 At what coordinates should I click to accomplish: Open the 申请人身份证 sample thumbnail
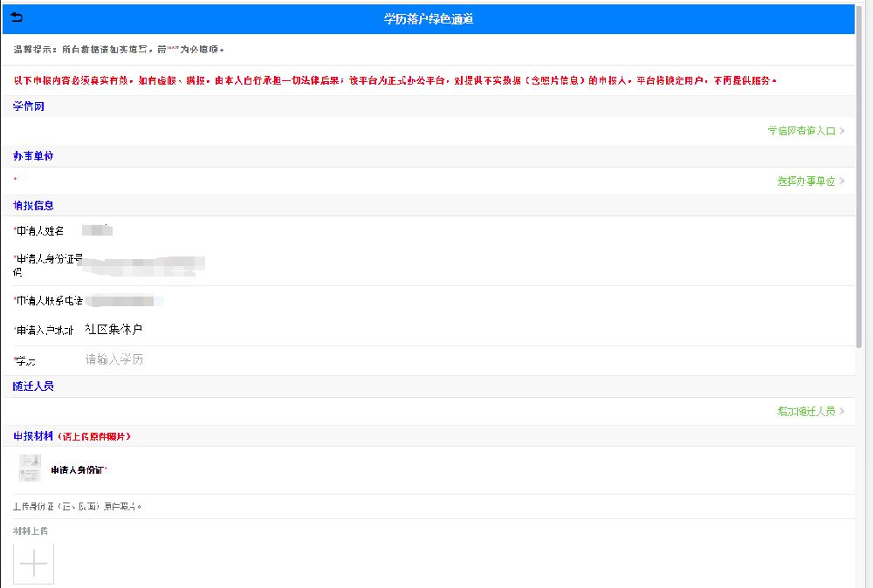point(30,468)
